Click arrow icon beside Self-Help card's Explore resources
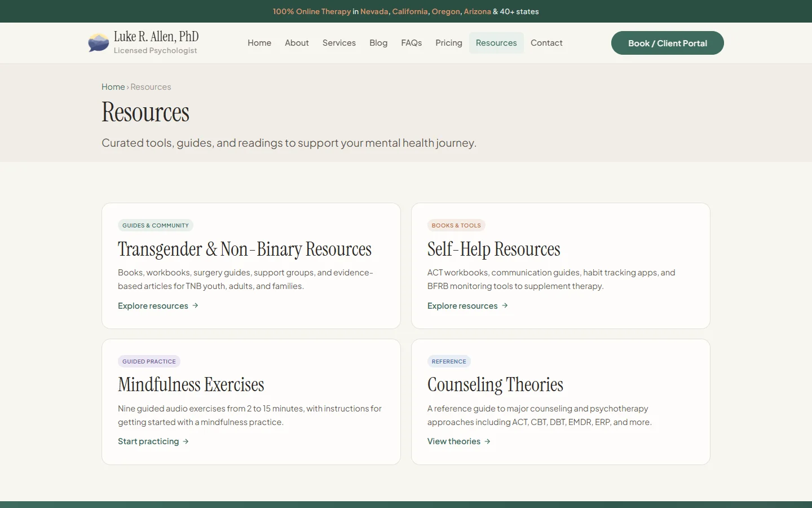Image resolution: width=812 pixels, height=508 pixels. (x=505, y=305)
